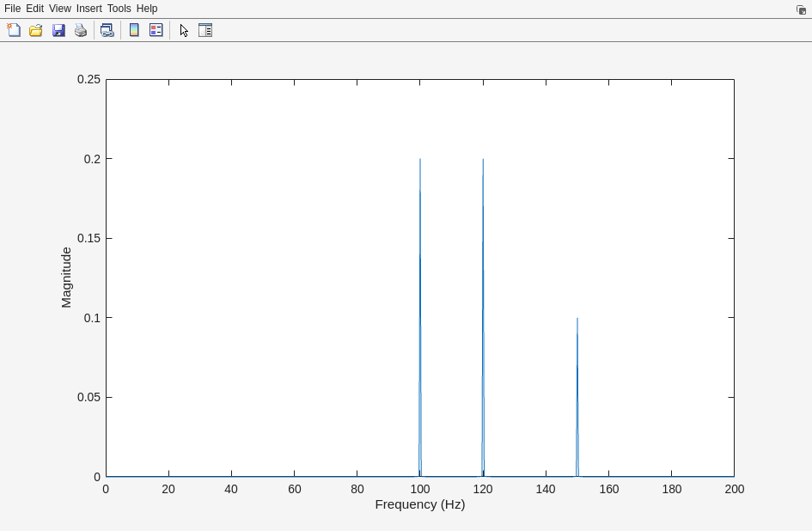Viewport: 812px width, 531px height.
Task: Click the top of the 100 Hz peak
Action: point(420,160)
